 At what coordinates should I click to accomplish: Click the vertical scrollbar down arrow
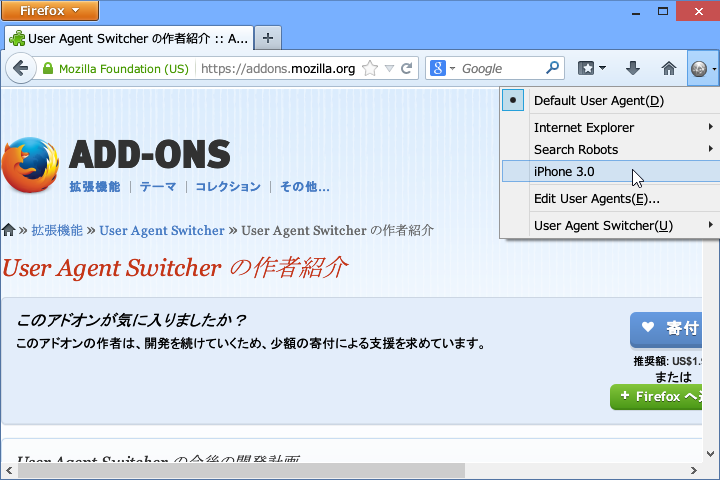[x=710, y=454]
